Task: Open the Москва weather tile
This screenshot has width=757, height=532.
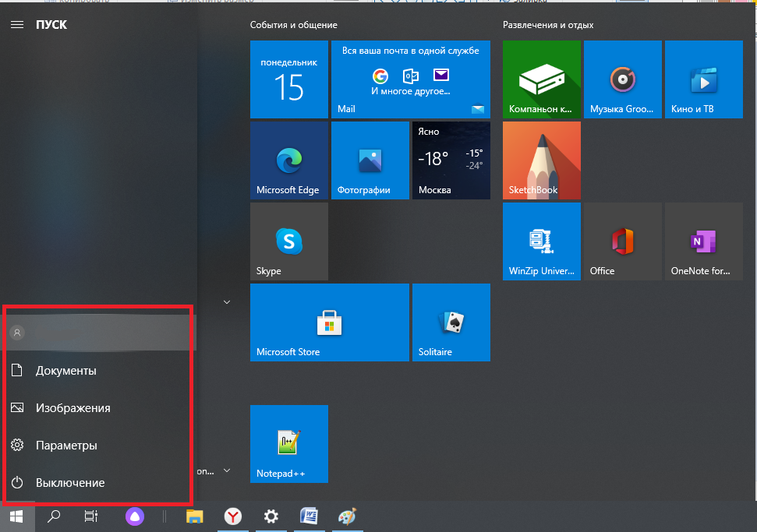Action: pyautogui.click(x=451, y=160)
